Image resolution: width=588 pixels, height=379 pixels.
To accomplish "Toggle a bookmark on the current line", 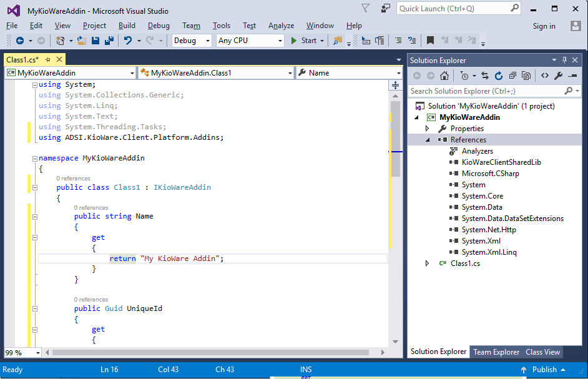I will pyautogui.click(x=430, y=41).
